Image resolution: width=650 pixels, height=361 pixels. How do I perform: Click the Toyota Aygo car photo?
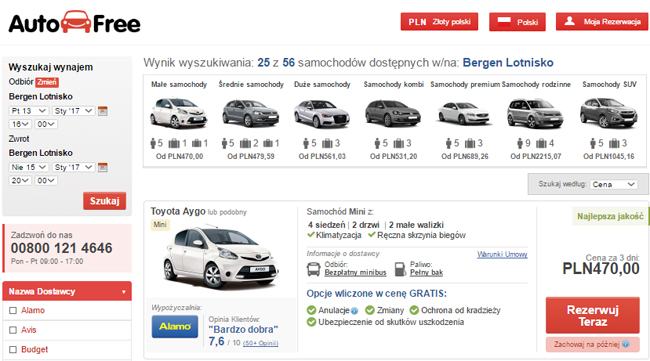[x=221, y=258]
